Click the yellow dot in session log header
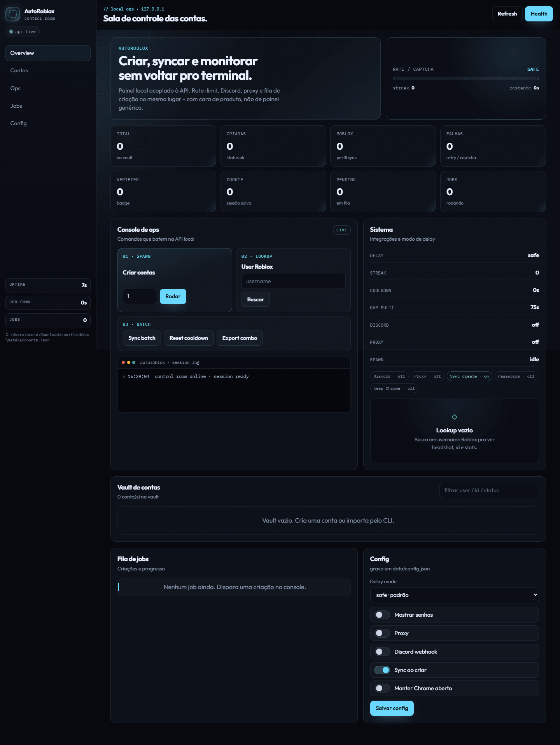Screen dimensions: 560x745 (x=129, y=362)
